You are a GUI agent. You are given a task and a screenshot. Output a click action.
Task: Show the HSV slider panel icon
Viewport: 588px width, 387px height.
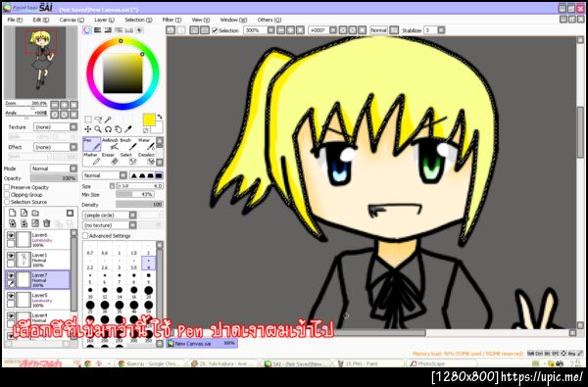108,30
